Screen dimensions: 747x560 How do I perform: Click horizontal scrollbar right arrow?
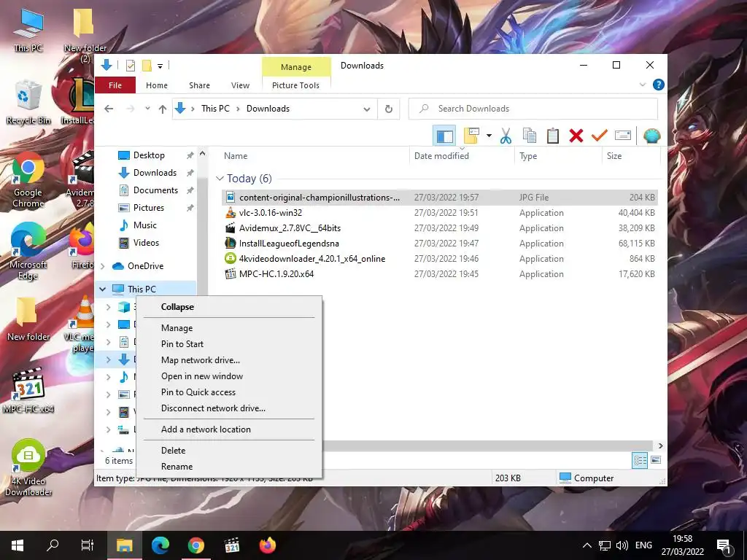(x=660, y=446)
